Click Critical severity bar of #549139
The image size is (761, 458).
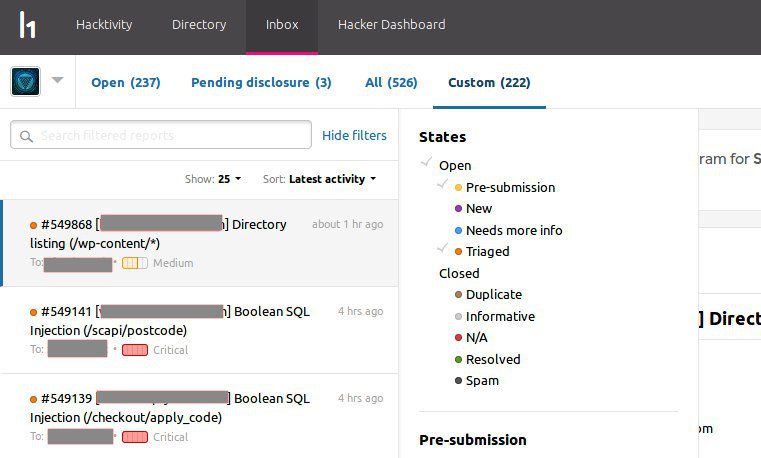(x=135, y=437)
